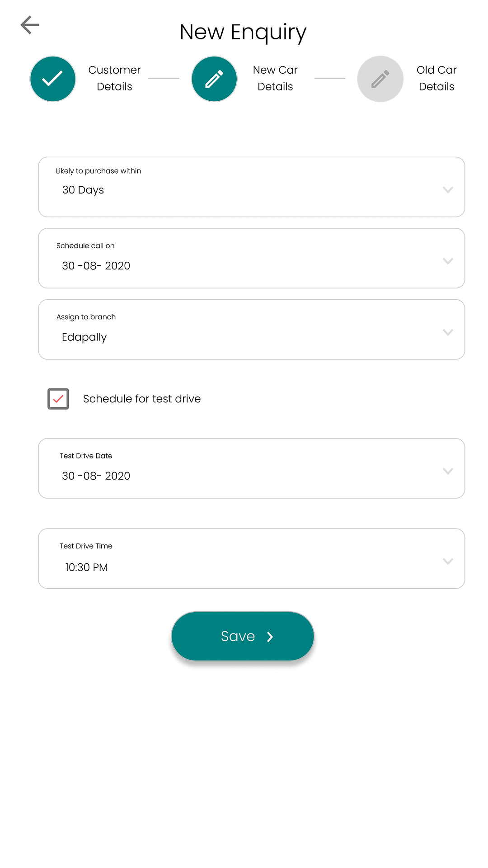
Task: Open the Test Drive Date chevron
Action: click(448, 471)
